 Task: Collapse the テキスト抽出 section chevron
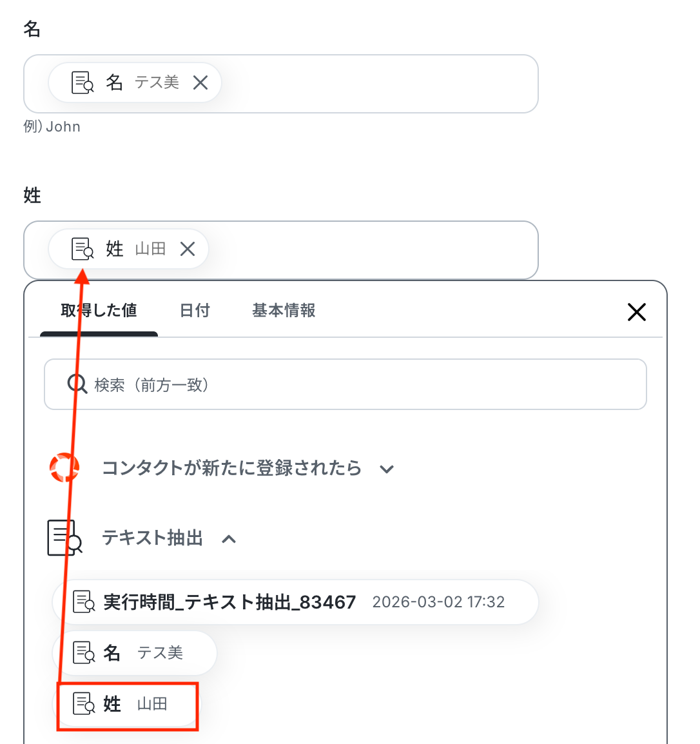click(x=229, y=539)
